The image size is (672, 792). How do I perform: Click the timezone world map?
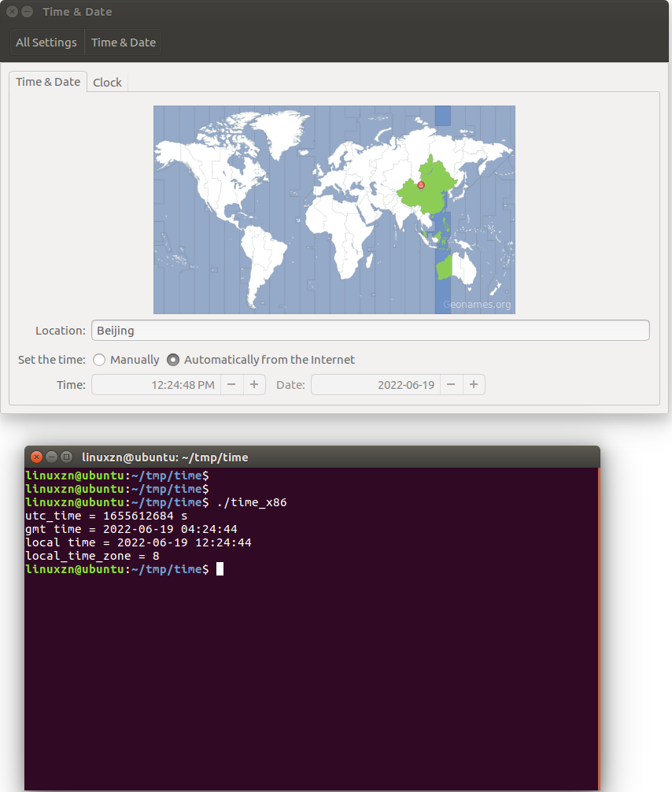[x=334, y=209]
